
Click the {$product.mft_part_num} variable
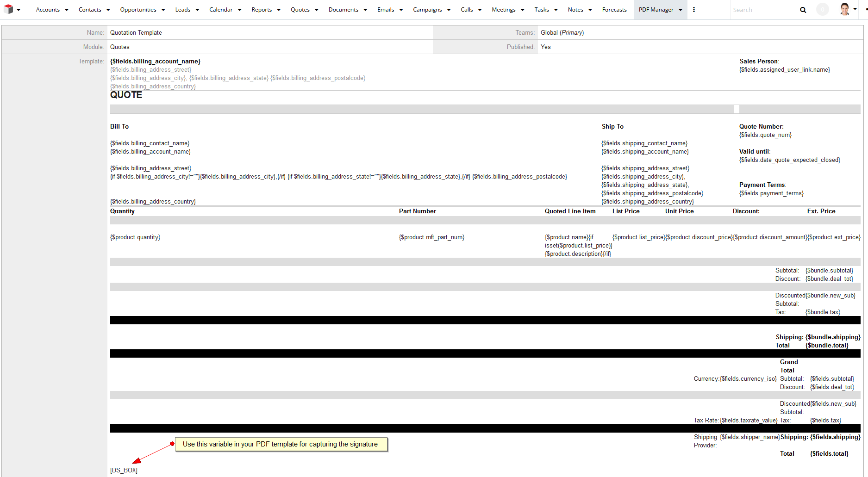click(x=431, y=237)
